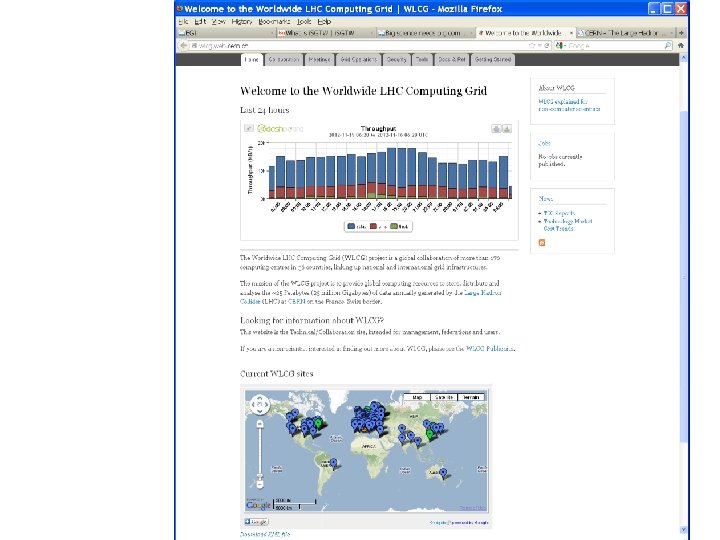Switch to the ISGTW browser tab
The height and width of the screenshot is (540, 720).
[x=325, y=33]
